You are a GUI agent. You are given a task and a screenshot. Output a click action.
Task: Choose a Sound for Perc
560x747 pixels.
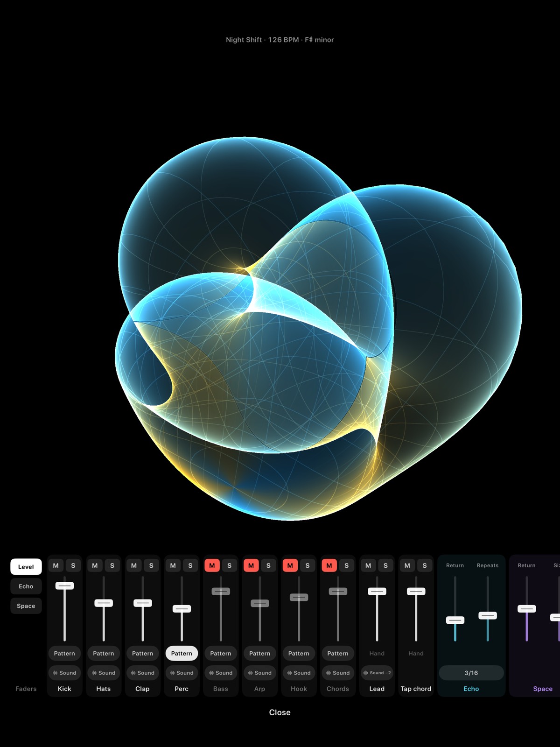pos(182,673)
